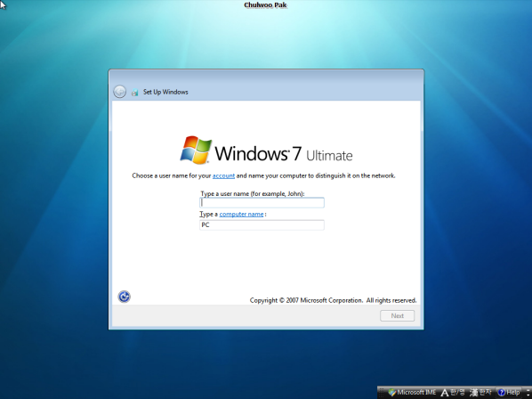Click the 'Windows 7 Ultimate' wordmark text

click(284, 153)
